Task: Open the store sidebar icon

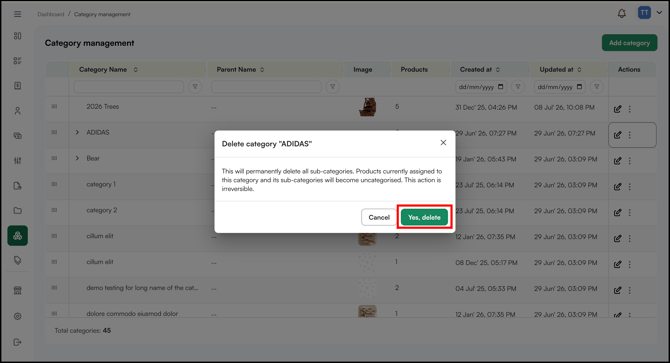Action: pyautogui.click(x=18, y=290)
